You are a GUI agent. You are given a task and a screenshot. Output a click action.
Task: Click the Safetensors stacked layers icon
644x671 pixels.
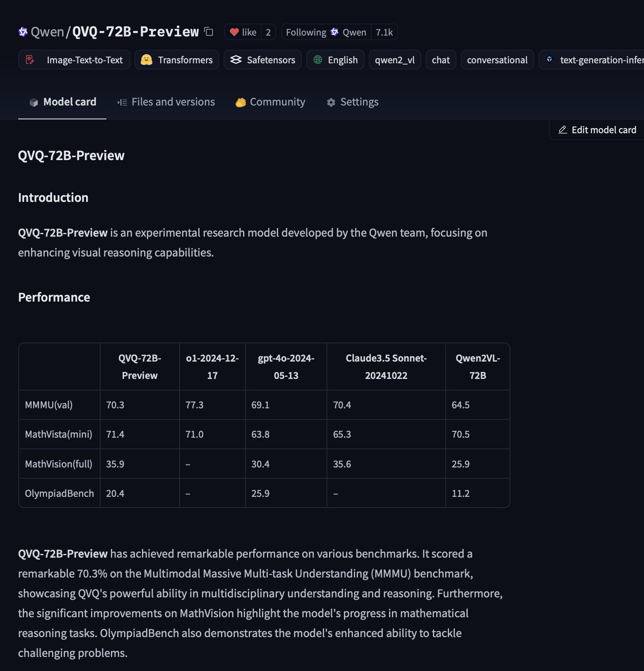236,60
